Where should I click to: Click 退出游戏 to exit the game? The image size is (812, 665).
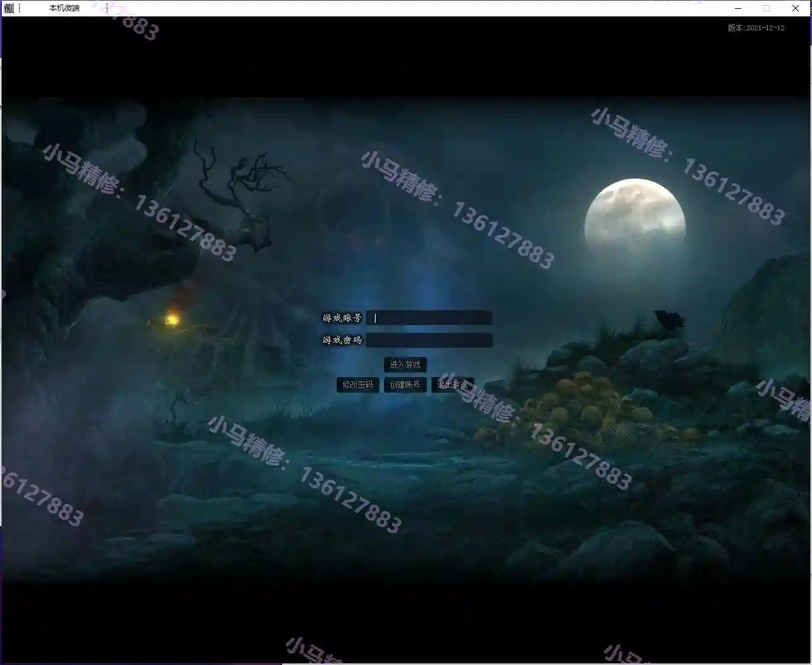pyautogui.click(x=452, y=385)
